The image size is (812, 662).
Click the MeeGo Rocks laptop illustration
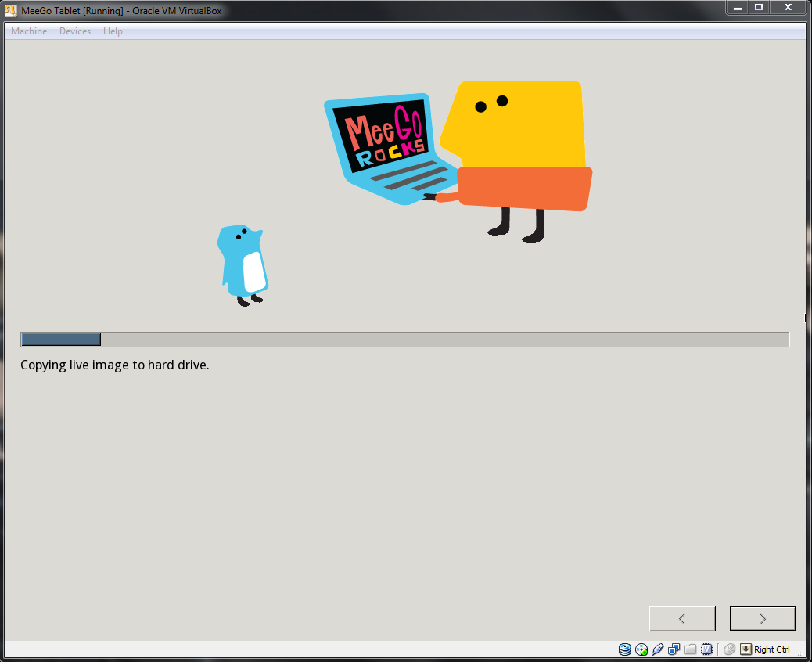point(390,148)
